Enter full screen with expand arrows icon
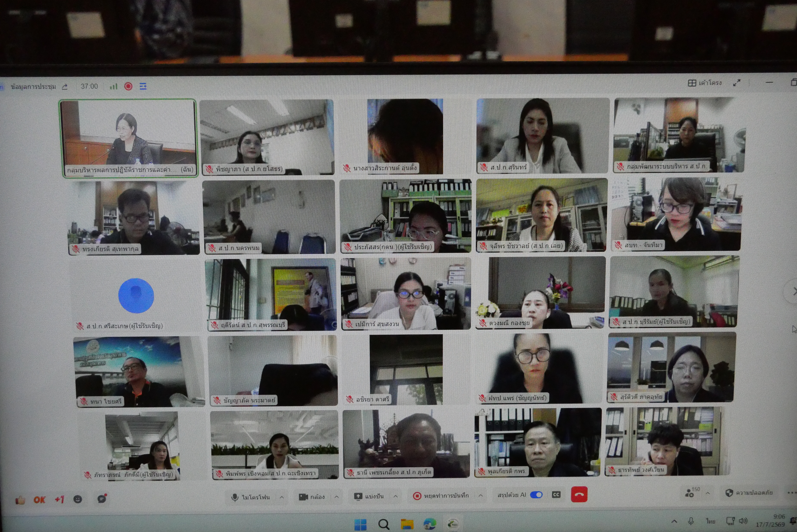Image resolution: width=797 pixels, height=532 pixels. (x=736, y=82)
